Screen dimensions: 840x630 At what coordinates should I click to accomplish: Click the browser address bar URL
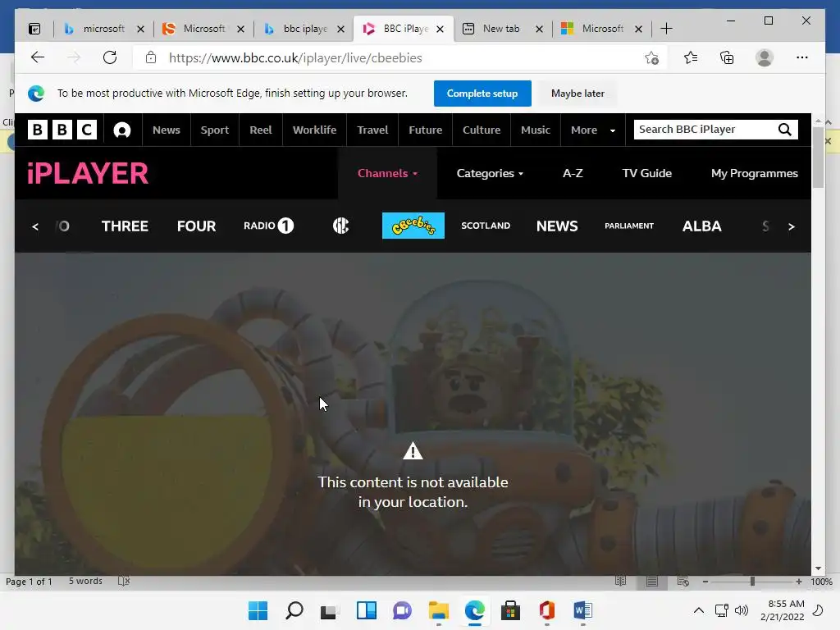coord(295,58)
